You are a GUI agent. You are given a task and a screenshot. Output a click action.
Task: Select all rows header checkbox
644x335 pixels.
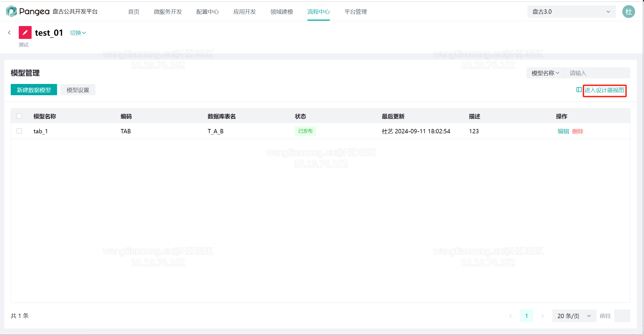tap(19, 116)
